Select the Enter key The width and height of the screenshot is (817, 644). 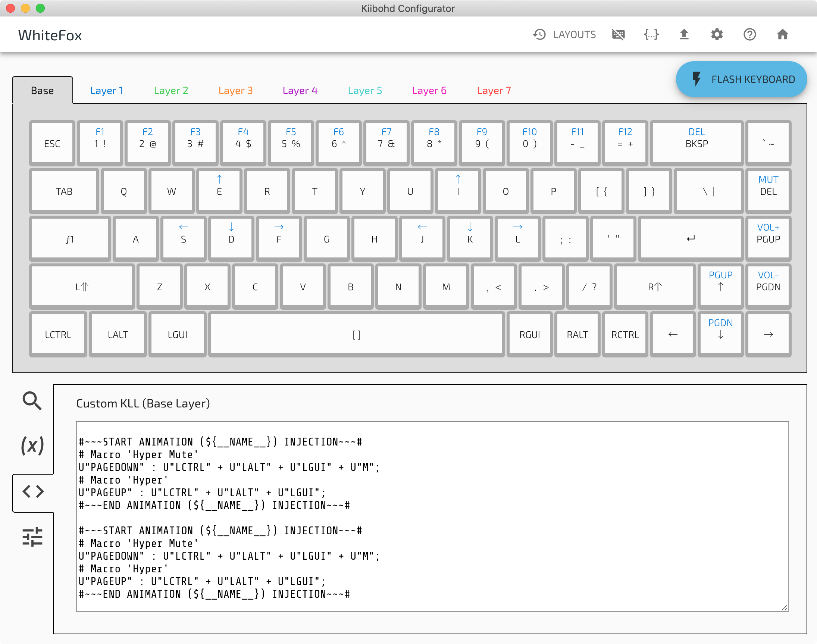(x=691, y=239)
